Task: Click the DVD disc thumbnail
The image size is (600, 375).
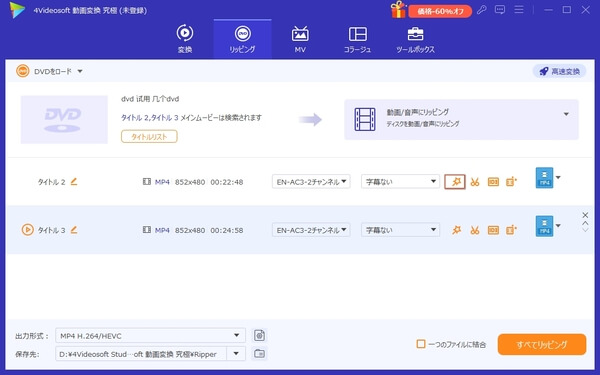Action: click(64, 119)
